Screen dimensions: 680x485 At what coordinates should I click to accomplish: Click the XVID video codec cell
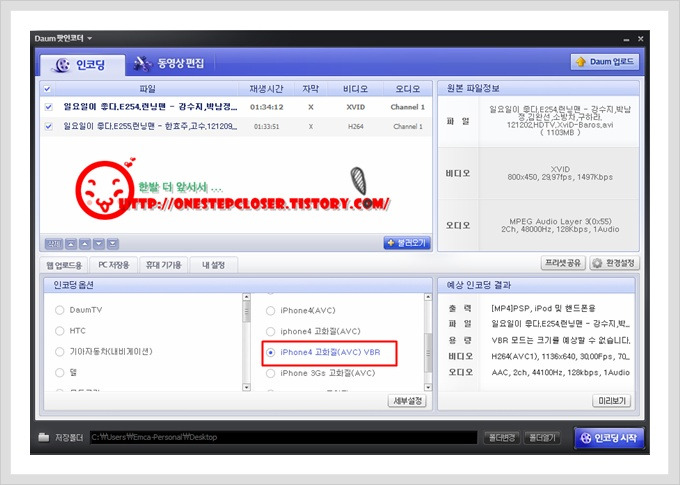[356, 107]
